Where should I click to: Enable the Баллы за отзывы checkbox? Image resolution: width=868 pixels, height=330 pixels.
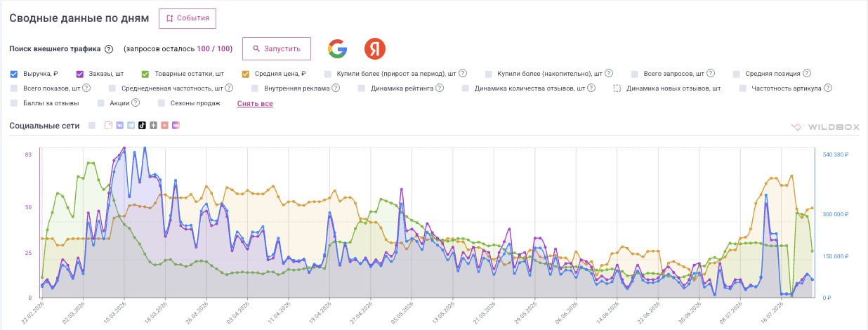tap(14, 103)
